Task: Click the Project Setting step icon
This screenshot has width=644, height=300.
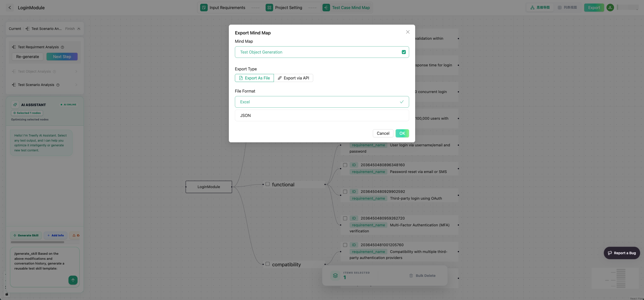Action: point(269,8)
